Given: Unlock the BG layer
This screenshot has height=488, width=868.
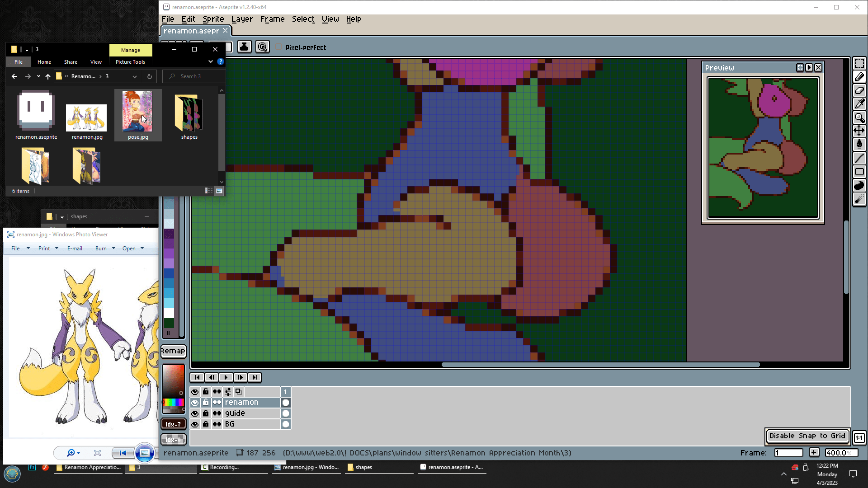Looking at the screenshot, I should tap(206, 424).
